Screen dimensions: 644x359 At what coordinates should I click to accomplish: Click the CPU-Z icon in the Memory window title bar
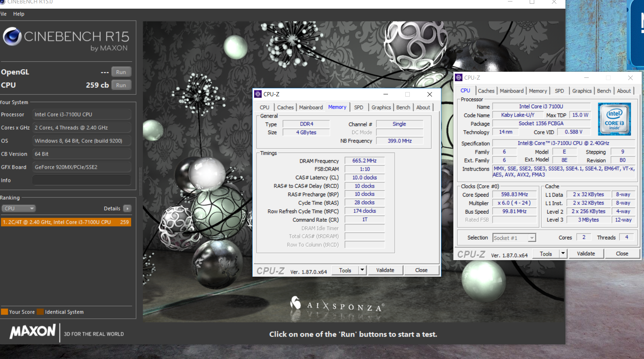tap(258, 94)
